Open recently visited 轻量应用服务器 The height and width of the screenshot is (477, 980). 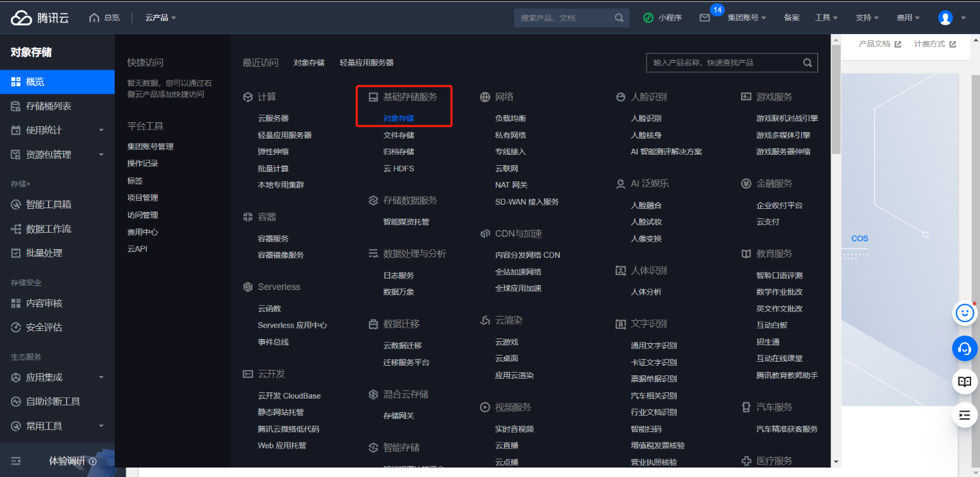pos(367,63)
